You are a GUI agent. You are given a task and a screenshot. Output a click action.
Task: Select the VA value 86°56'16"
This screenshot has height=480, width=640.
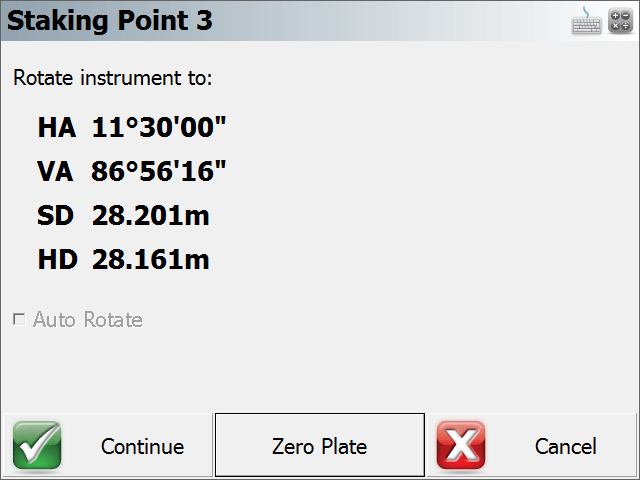[x=158, y=171]
